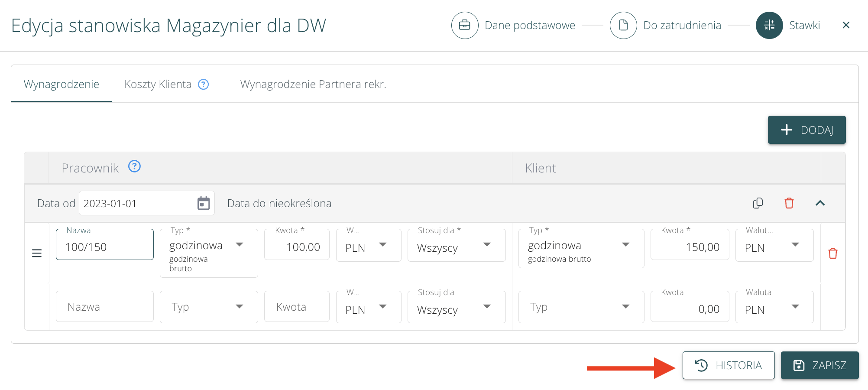Screen dimensions: 868x390
Task: Delete the 100/150 rate row
Action: click(832, 253)
